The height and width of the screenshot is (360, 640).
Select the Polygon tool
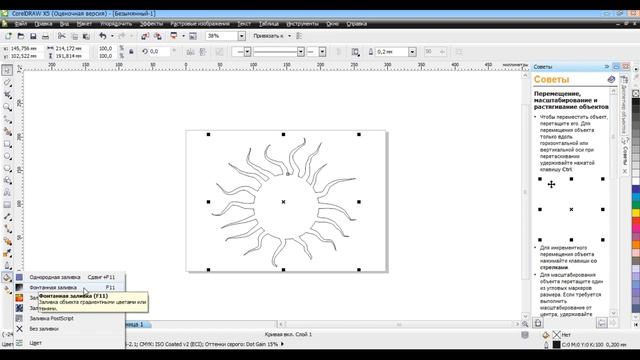7,169
